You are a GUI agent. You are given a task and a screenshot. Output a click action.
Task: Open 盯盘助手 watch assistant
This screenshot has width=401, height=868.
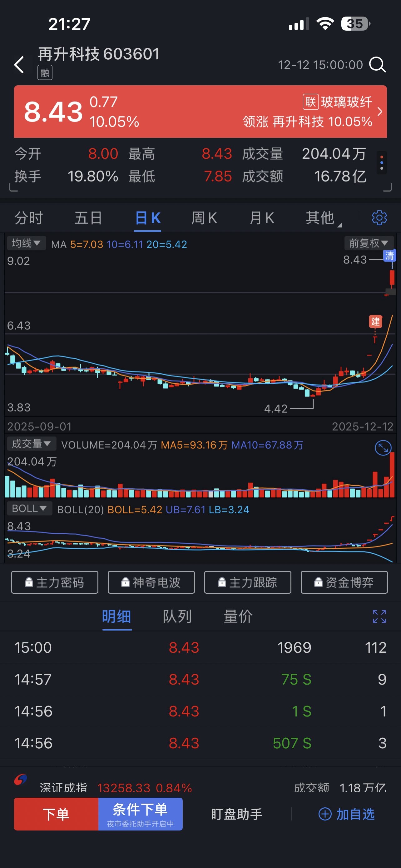click(237, 814)
